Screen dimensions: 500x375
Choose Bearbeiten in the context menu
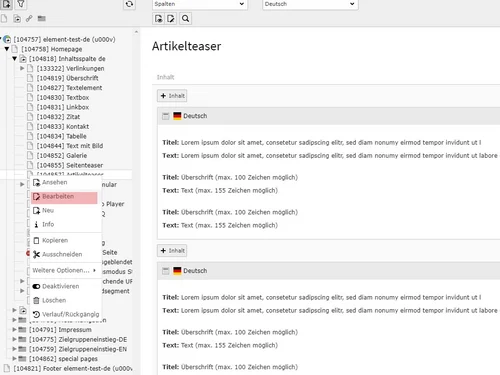click(64, 197)
